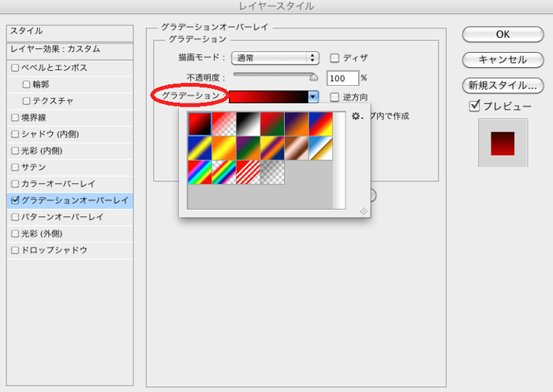Click the gradient picker resize grip

click(364, 211)
